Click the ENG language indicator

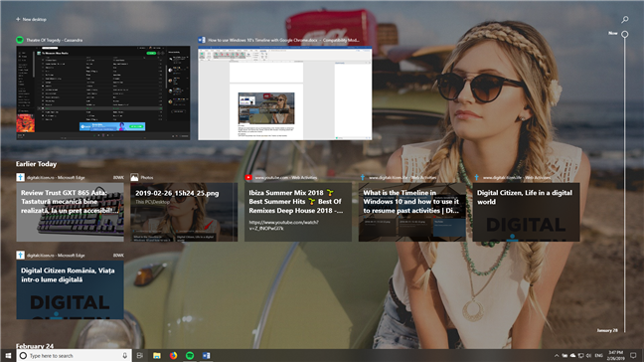(x=599, y=355)
